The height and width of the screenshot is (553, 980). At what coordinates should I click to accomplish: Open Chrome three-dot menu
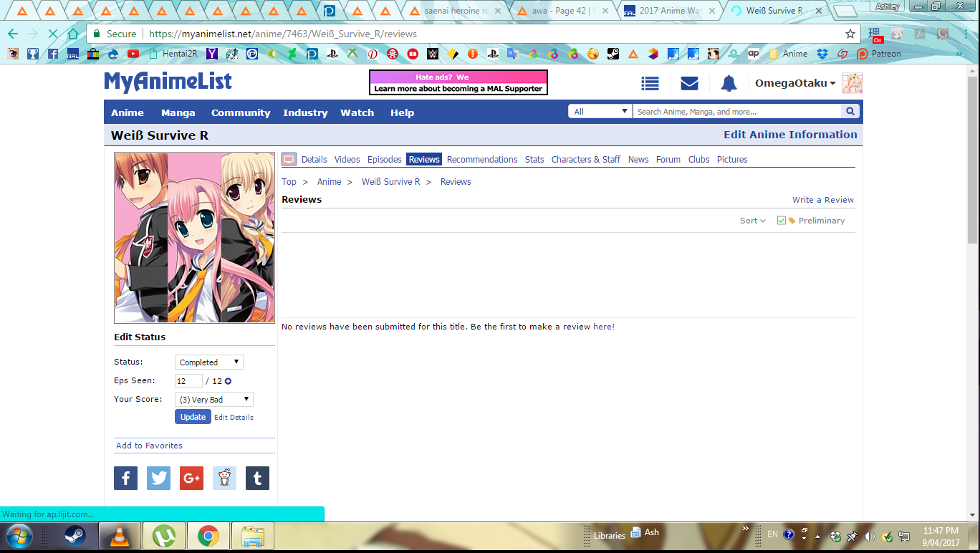click(x=965, y=34)
